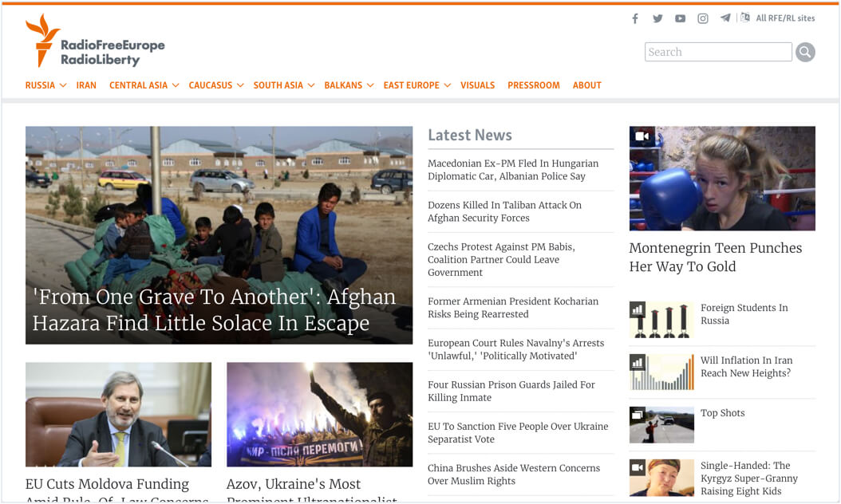This screenshot has height=504, width=841.
Task: Open Montenegrin Teen Punches Her Way headline
Action: (716, 258)
